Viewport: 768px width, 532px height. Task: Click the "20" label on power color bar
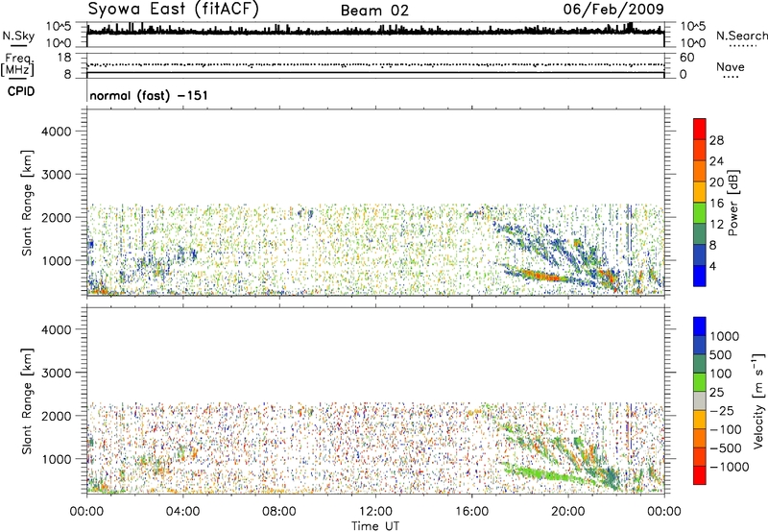(716, 182)
